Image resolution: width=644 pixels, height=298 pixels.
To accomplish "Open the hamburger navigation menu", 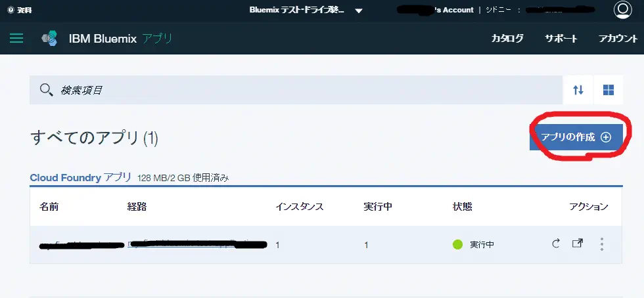I will pos(16,38).
